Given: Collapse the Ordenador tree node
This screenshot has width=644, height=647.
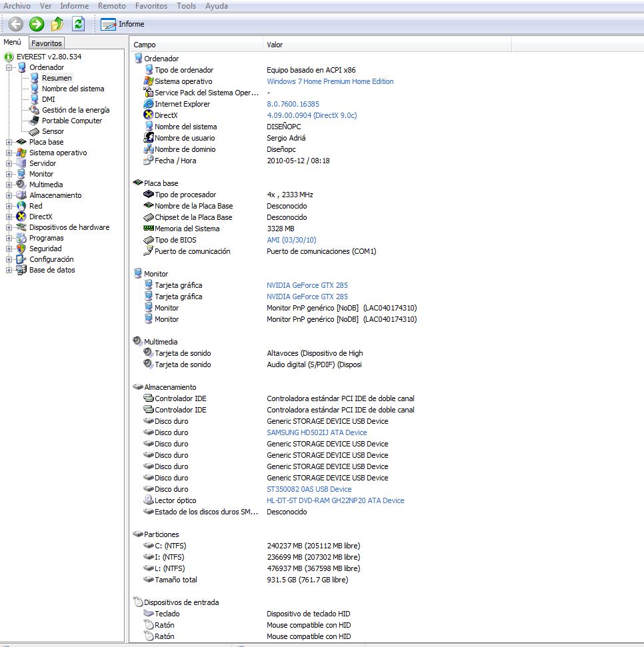Looking at the screenshot, I should (x=9, y=67).
